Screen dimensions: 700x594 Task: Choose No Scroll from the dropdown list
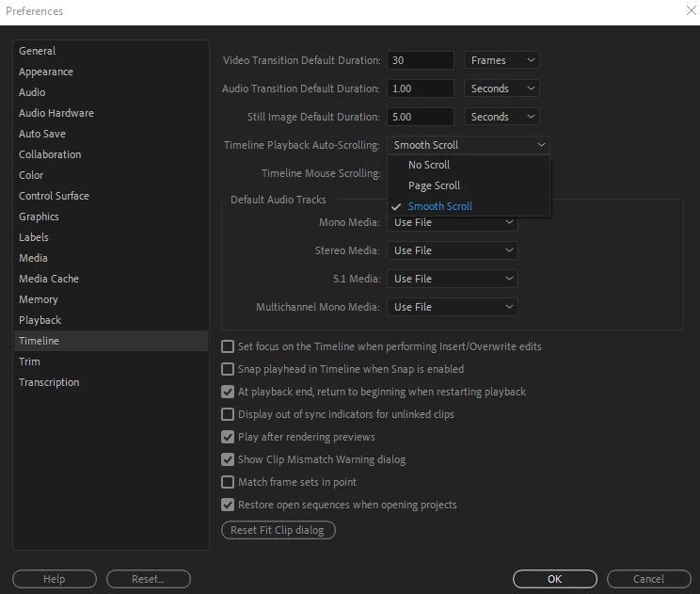(x=469, y=165)
